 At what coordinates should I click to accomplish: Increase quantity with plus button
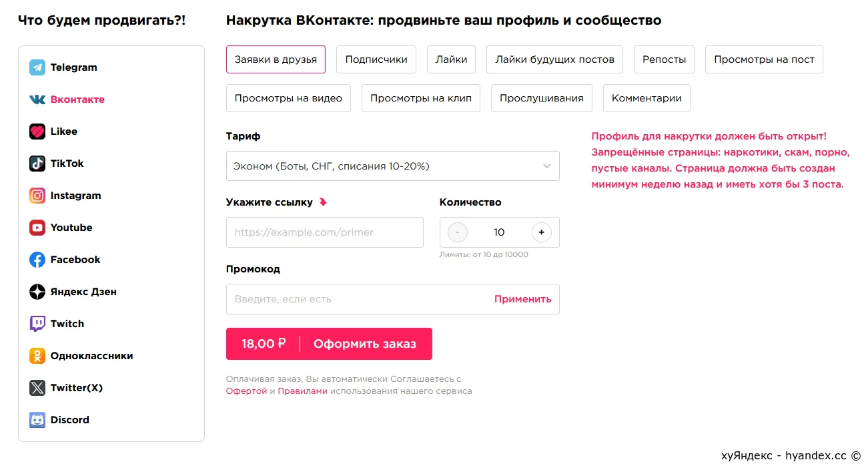[541, 232]
